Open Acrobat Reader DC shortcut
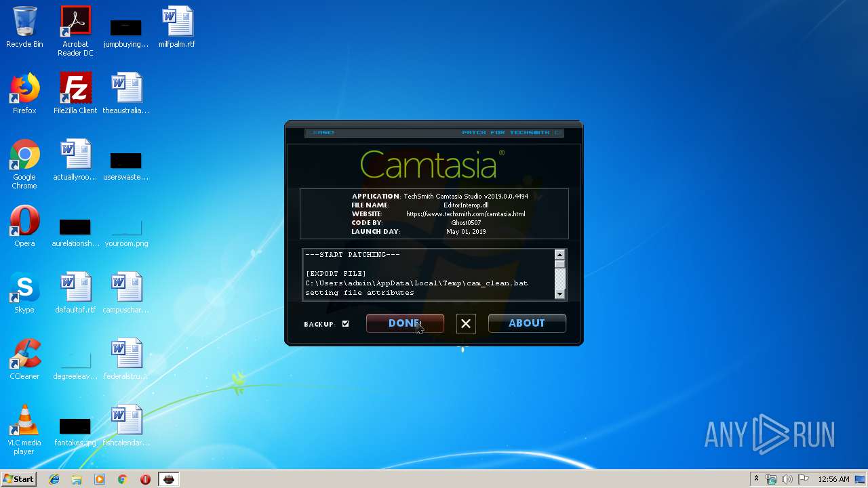 75,31
